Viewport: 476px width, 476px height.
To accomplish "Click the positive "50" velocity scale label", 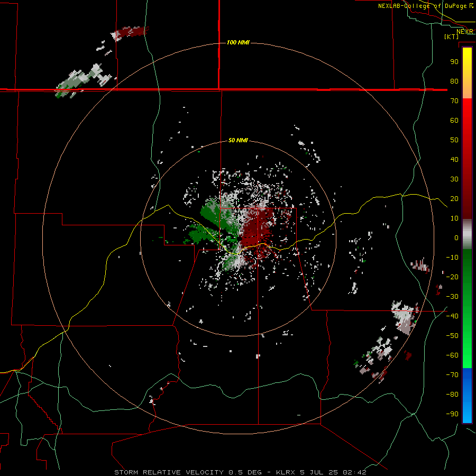I will coord(454,140).
